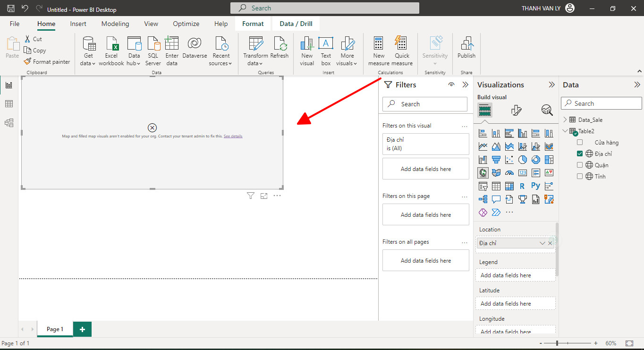Pick the Decomposition tree visual
The width and height of the screenshot is (644, 350).
483,199
